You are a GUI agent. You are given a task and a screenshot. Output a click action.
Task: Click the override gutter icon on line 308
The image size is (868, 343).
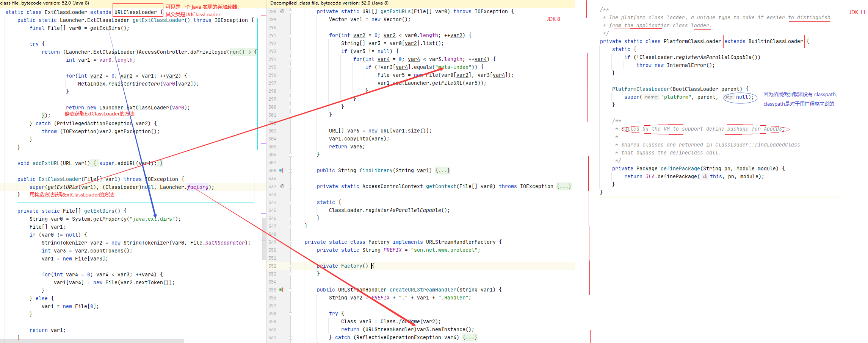click(281, 170)
